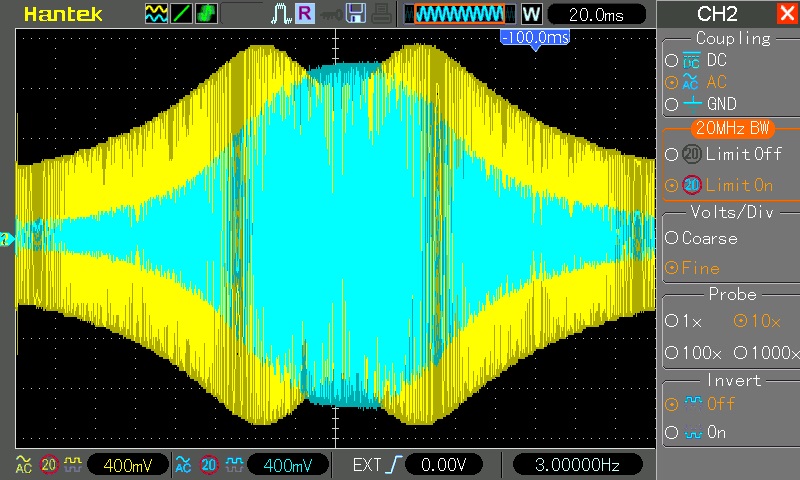Click the green diagonal line icon
The width and height of the screenshot is (800, 480).
coord(181,14)
